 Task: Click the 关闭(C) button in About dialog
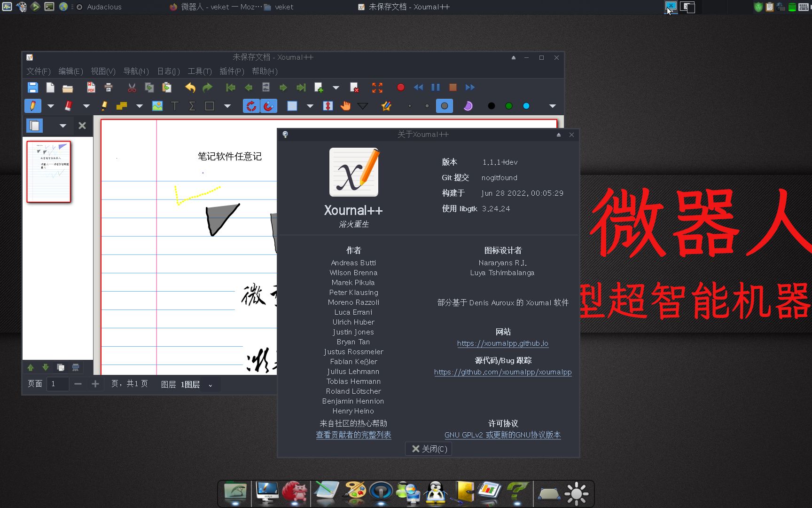click(429, 449)
